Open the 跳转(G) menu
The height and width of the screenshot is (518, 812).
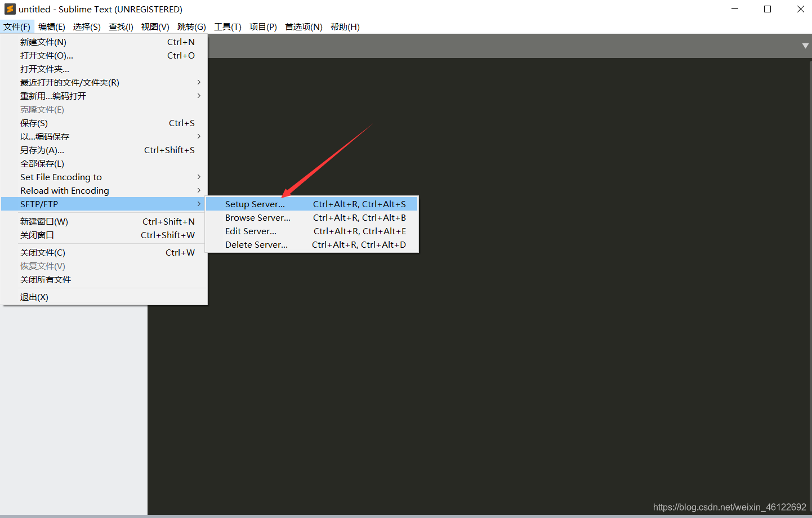pyautogui.click(x=191, y=26)
